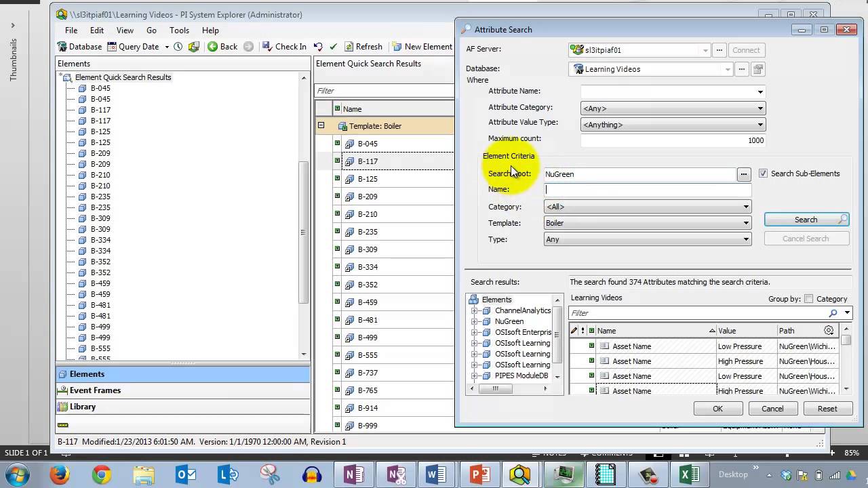Open the Attribute Name dropdown
868x488 pixels.
click(x=760, y=91)
